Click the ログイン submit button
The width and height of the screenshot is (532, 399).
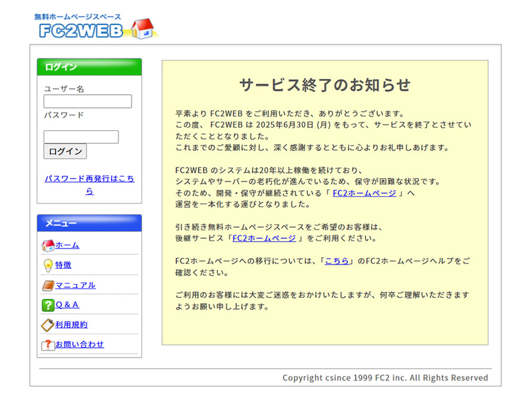coord(65,152)
